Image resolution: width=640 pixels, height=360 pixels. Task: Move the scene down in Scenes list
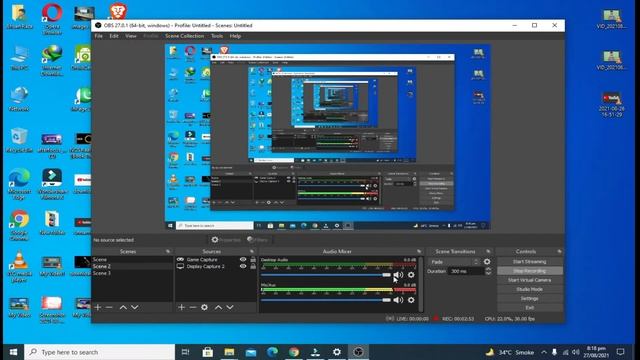134,307
